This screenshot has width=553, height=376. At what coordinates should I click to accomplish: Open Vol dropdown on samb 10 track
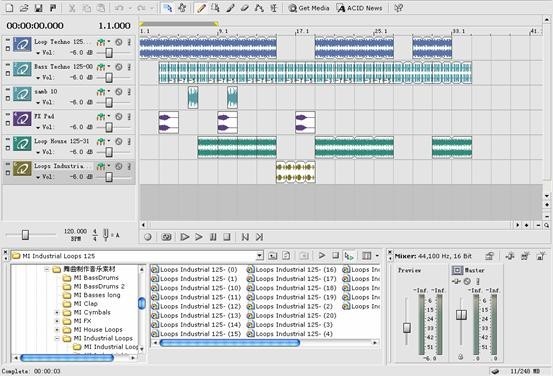[x=38, y=103]
